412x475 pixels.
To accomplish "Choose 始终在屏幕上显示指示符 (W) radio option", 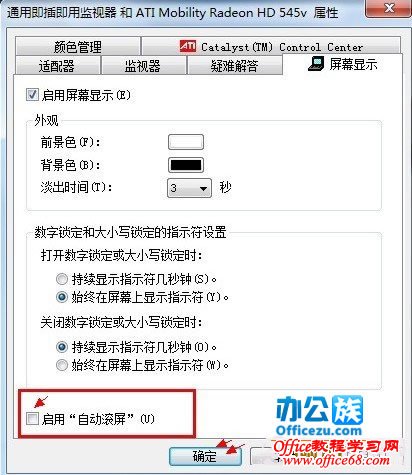I will 62,365.
